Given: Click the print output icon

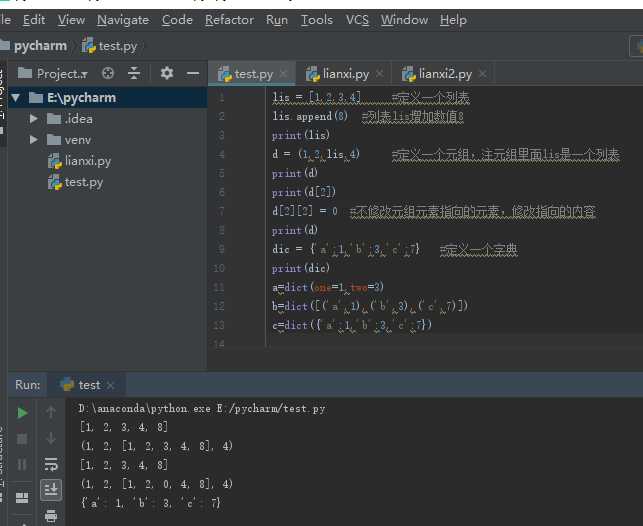Looking at the screenshot, I should [51, 515].
